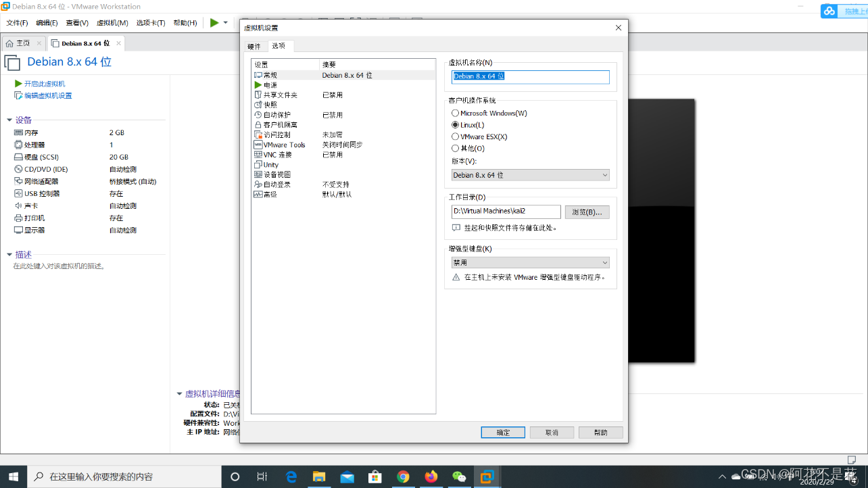
Task: Click 取消 to cancel settings
Action: [552, 433]
